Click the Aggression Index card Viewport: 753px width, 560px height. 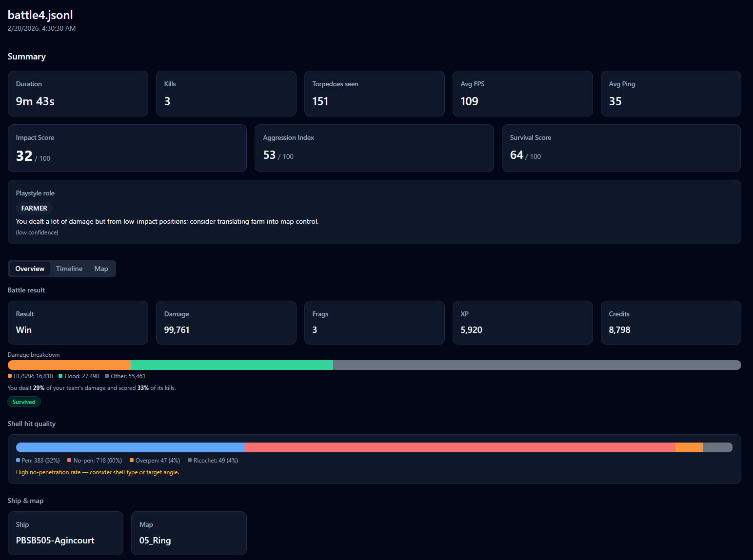point(374,148)
